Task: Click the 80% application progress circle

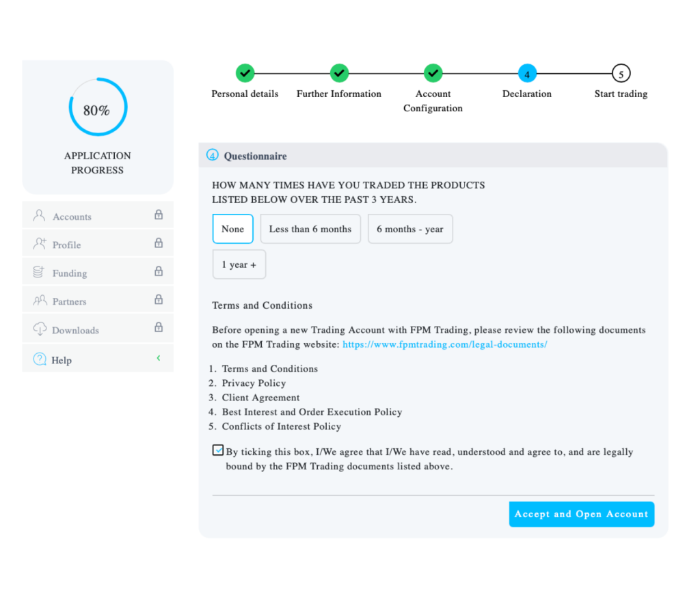Action: coord(98,108)
